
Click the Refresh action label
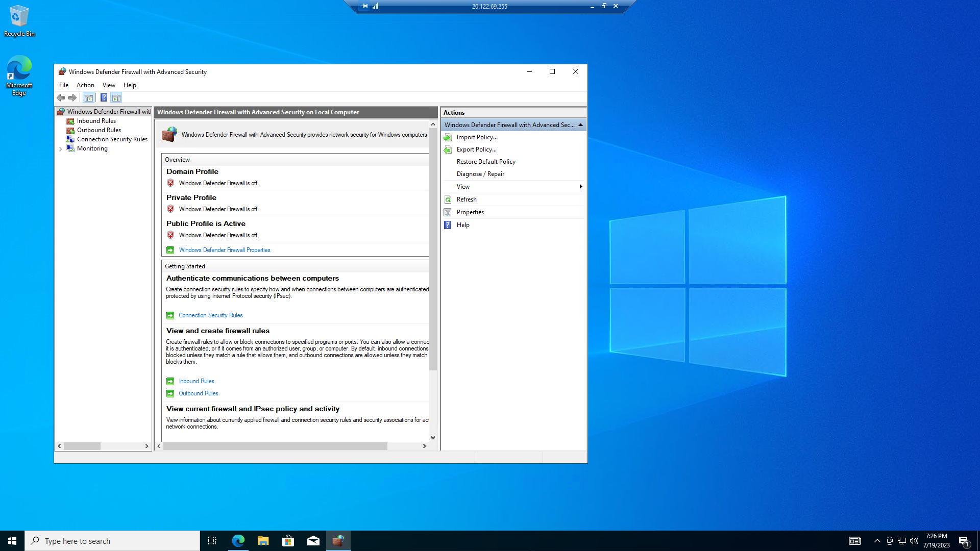click(467, 199)
